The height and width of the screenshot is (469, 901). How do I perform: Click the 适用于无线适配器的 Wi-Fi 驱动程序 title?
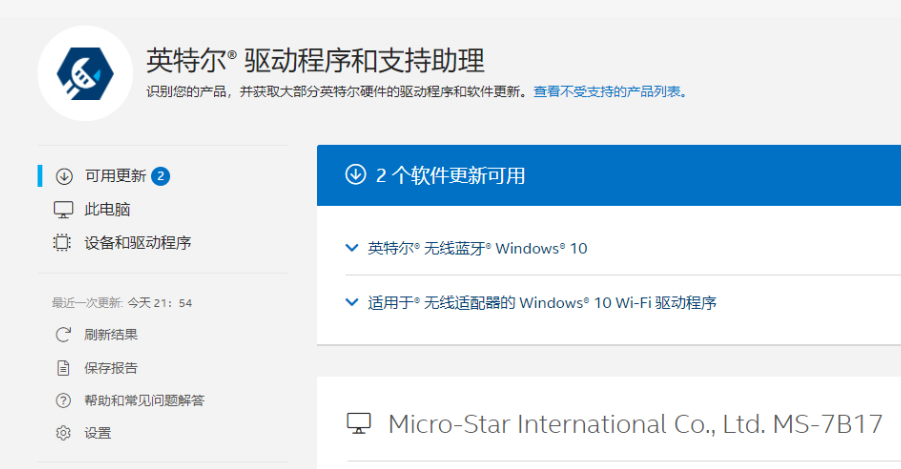[x=542, y=302]
